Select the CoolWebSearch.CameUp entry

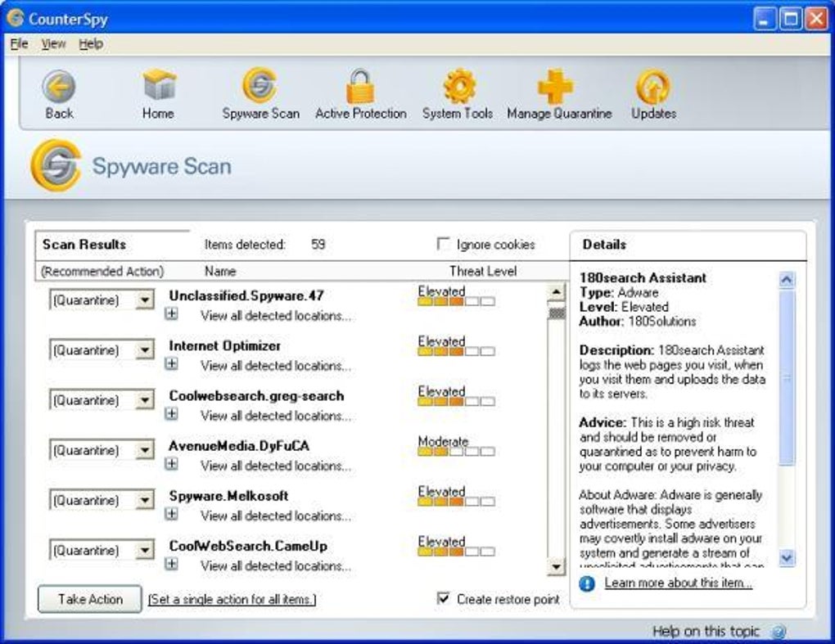[x=248, y=546]
